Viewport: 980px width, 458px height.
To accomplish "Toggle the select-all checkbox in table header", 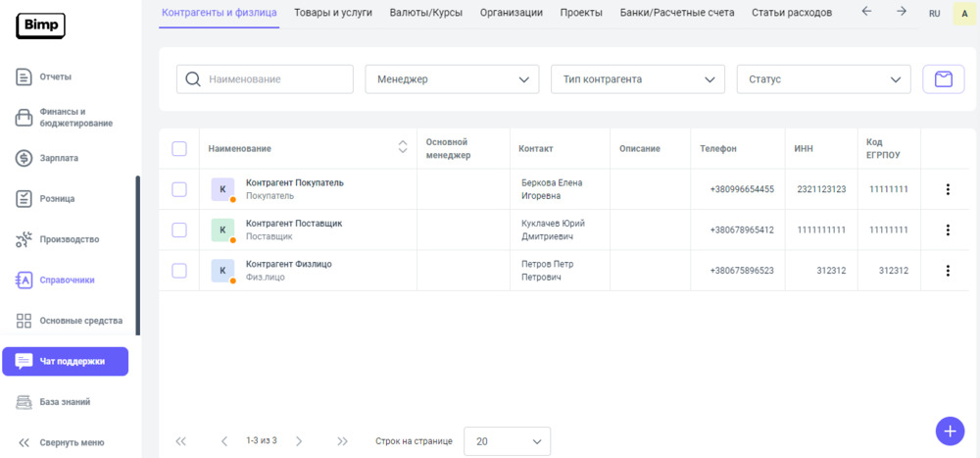I will coord(179,149).
